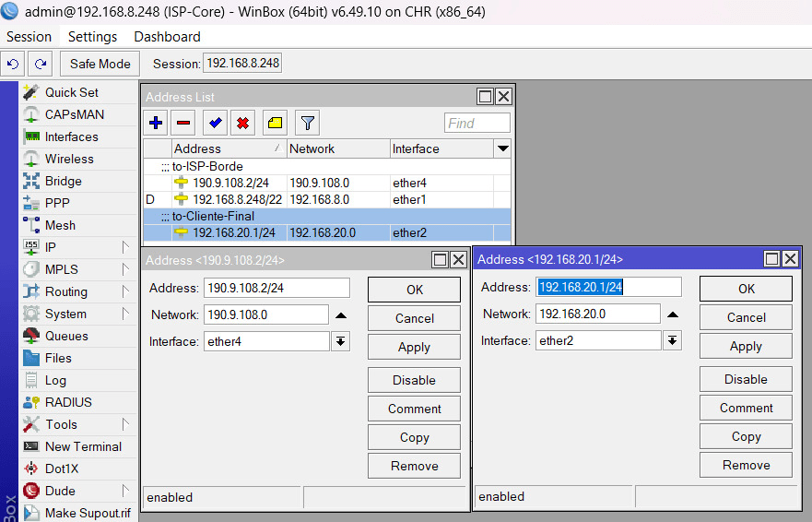Click the Find field in Address List
The image size is (812, 522).
477,123
